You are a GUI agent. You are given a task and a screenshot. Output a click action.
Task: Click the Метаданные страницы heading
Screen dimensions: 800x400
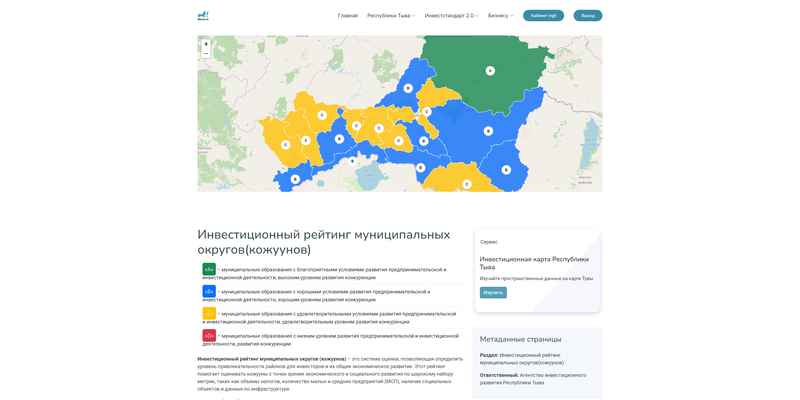520,339
